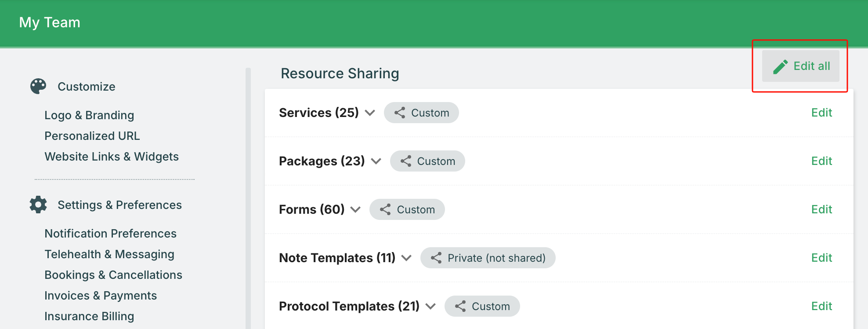Go to Personalized URL page
Viewport: 868px width, 329px height.
[92, 136]
